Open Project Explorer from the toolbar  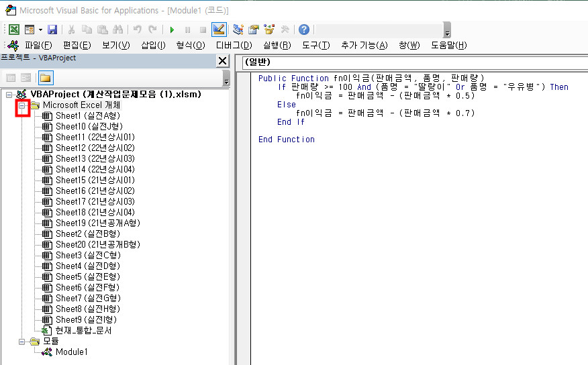[x=238, y=30]
